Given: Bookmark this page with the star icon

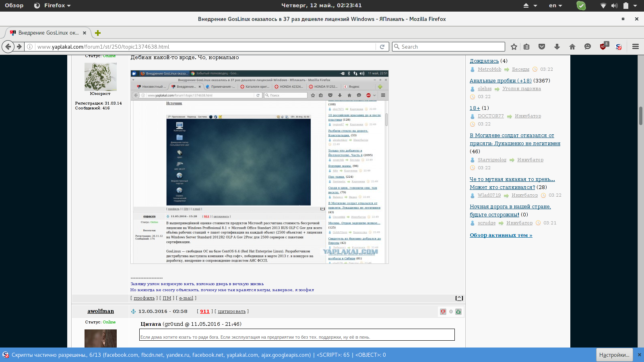Looking at the screenshot, I should (x=514, y=47).
